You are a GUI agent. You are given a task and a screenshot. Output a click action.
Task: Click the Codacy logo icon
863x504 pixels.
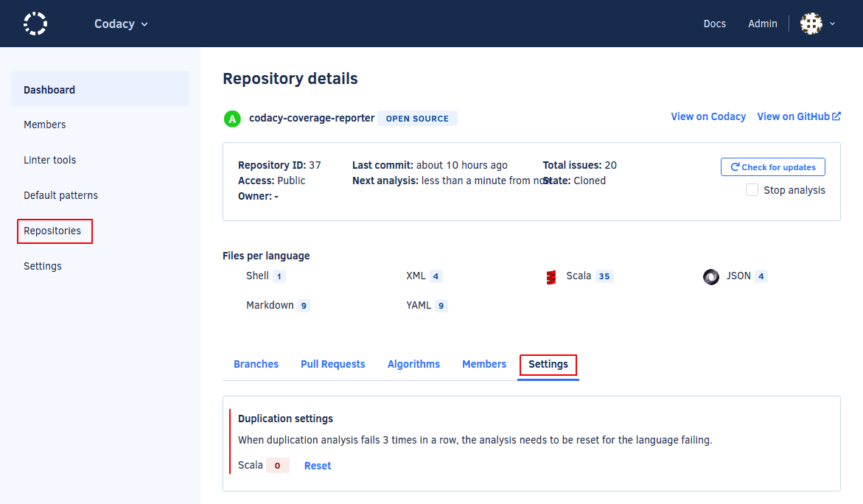[x=35, y=23]
